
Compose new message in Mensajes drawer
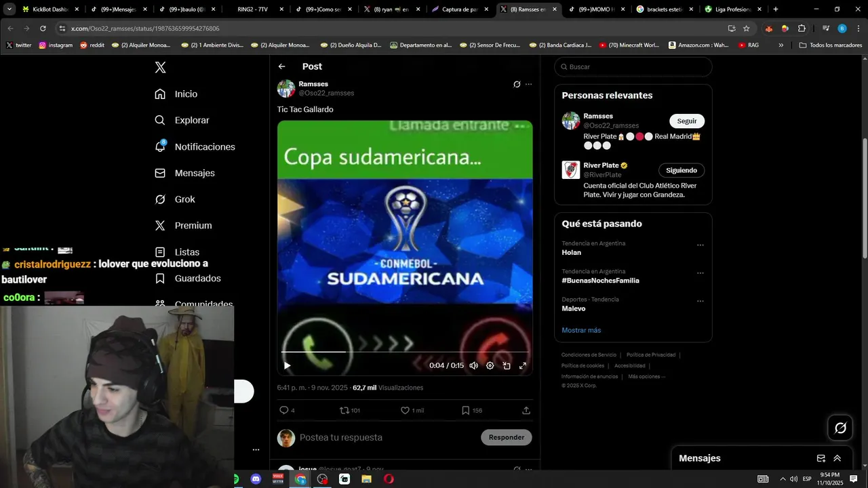(821, 458)
